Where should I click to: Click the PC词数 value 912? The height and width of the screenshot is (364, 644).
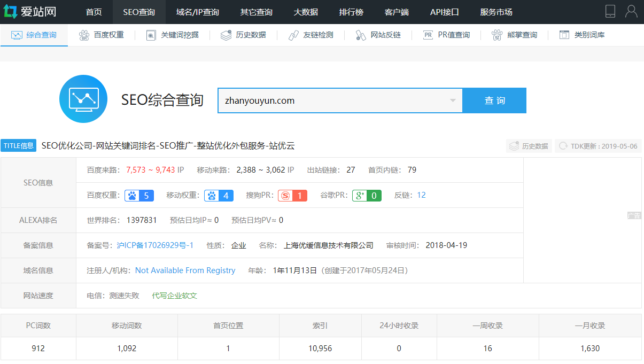tap(38, 348)
